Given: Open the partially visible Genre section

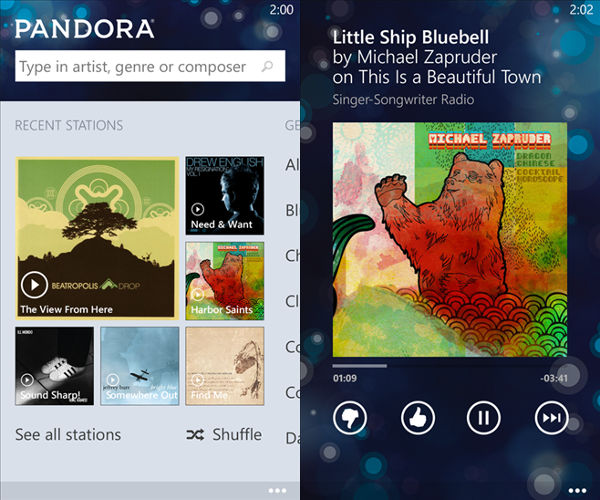Looking at the screenshot, I should 292,125.
